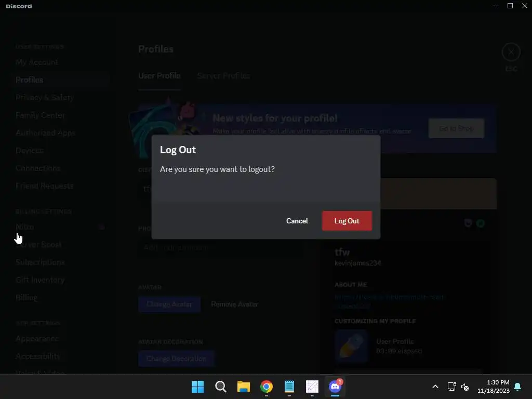The image size is (532, 399).
Task: Click the pronouns input field
Action: coord(221,247)
